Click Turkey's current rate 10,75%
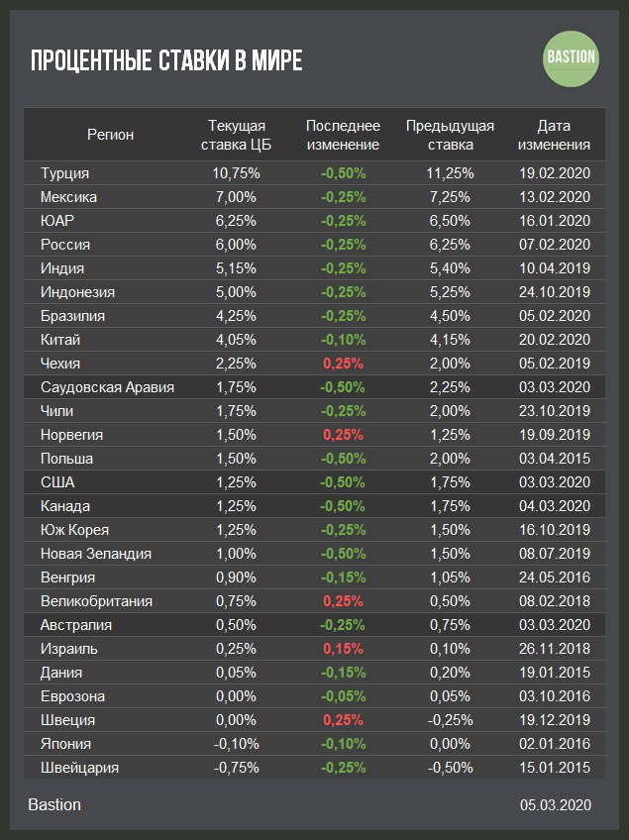The width and height of the screenshot is (629, 840). tap(236, 172)
